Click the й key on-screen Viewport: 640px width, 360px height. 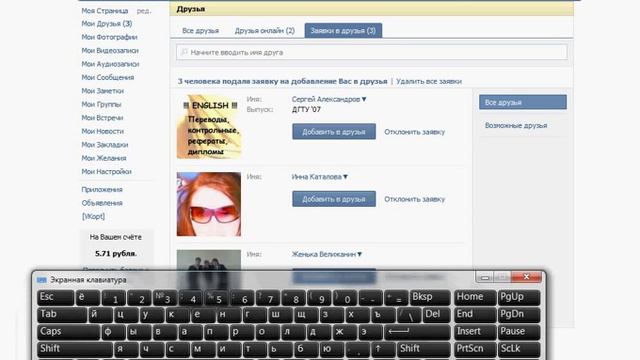[100, 315]
